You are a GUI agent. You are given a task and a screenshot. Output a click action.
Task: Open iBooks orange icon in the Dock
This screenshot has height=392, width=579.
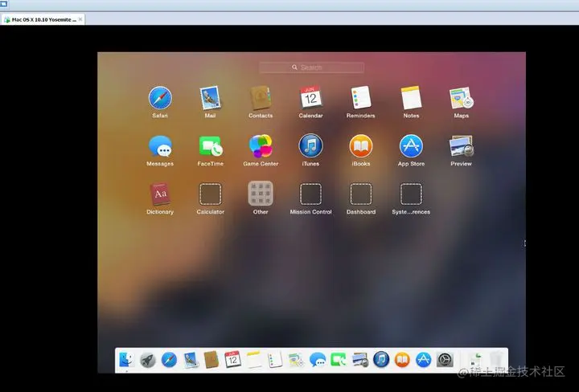pos(402,360)
